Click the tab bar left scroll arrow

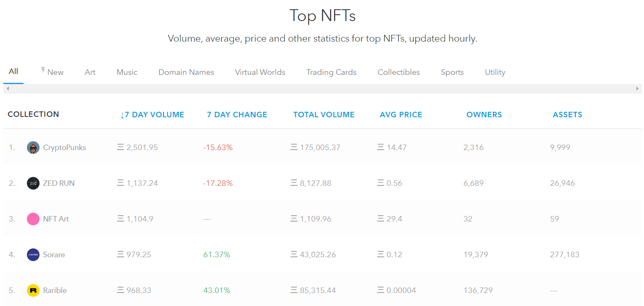[x=8, y=89]
